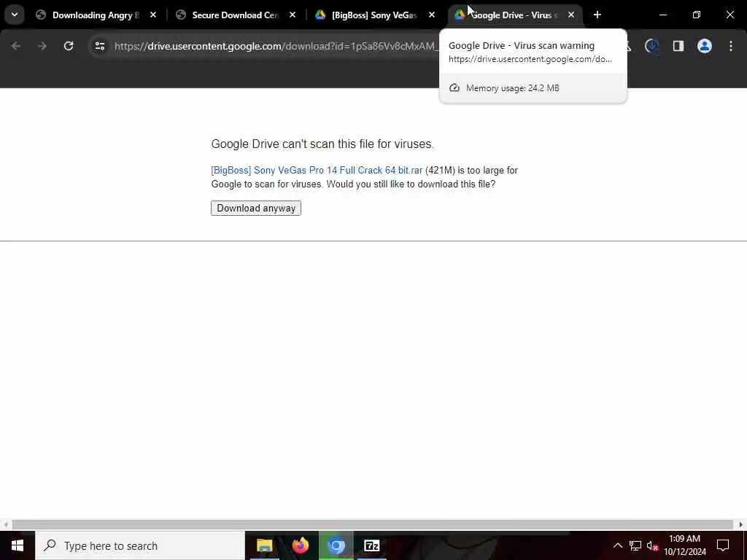Open the Chrome three-dot menu

[731, 46]
